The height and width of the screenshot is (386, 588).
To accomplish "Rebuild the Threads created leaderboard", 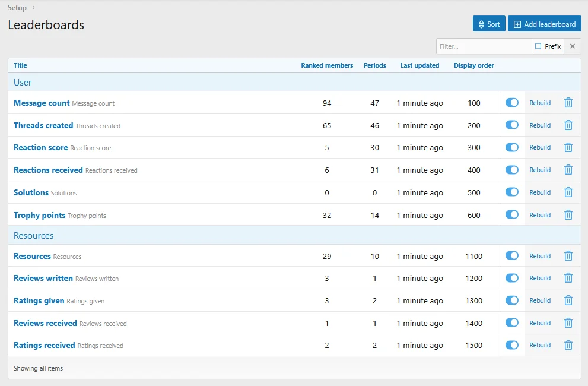I will point(540,125).
